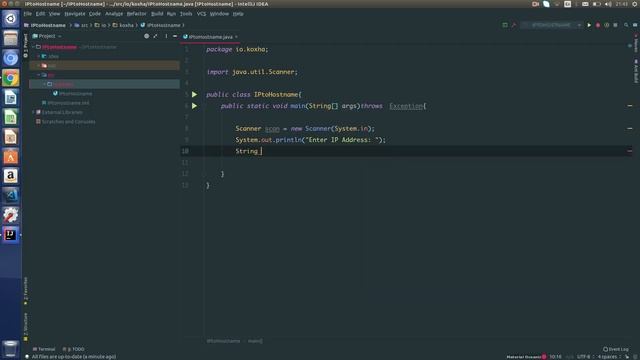640x360 pixels.
Task: Open Trash in the dock
Action: click(x=11, y=349)
